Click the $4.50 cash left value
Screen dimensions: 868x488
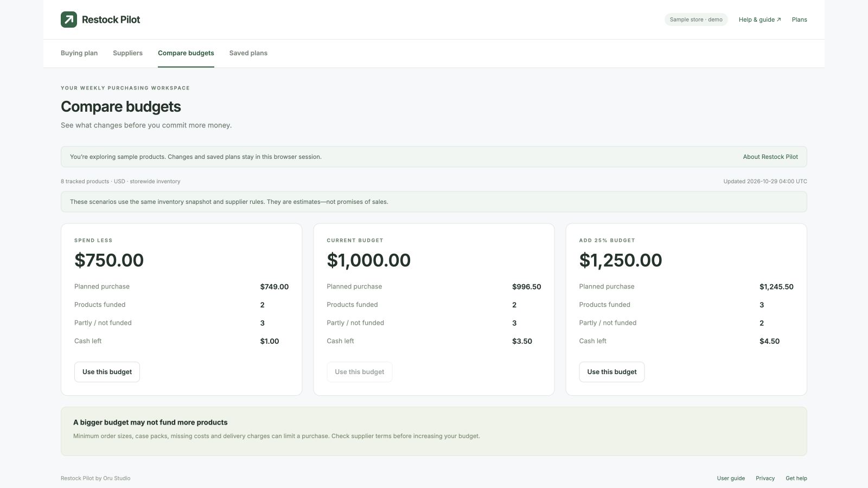tap(769, 341)
